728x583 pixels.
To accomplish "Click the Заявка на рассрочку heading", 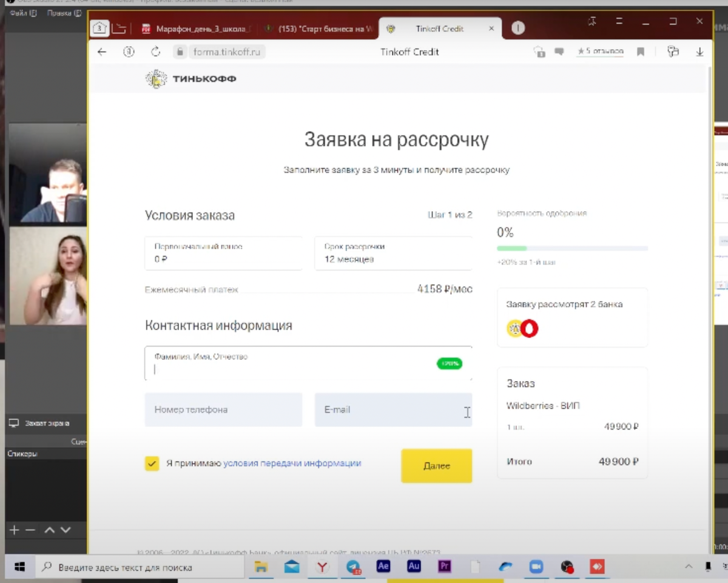I will click(x=397, y=140).
